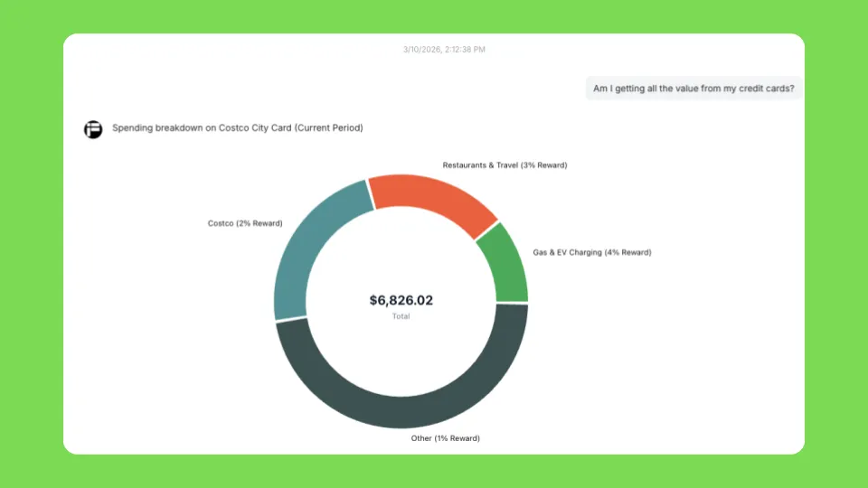Click the 'Other (1% Reward)' label

445,438
